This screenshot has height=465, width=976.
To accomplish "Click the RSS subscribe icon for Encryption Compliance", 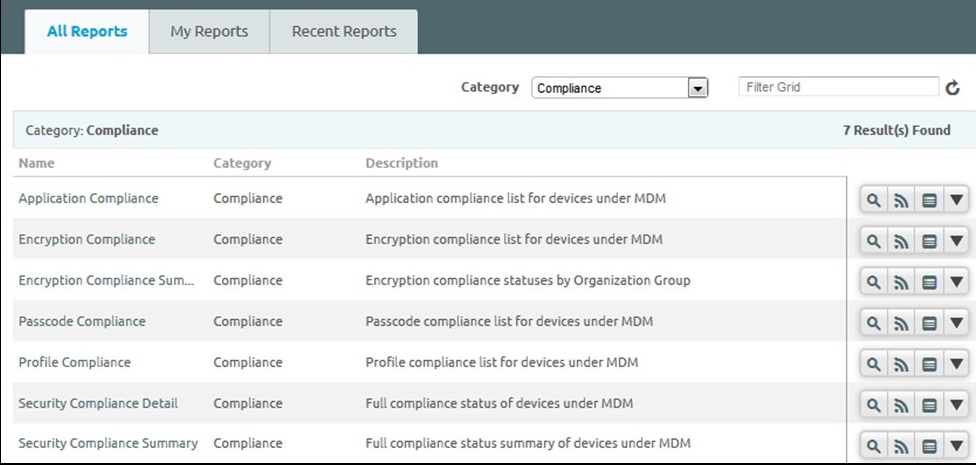I will [x=901, y=241].
